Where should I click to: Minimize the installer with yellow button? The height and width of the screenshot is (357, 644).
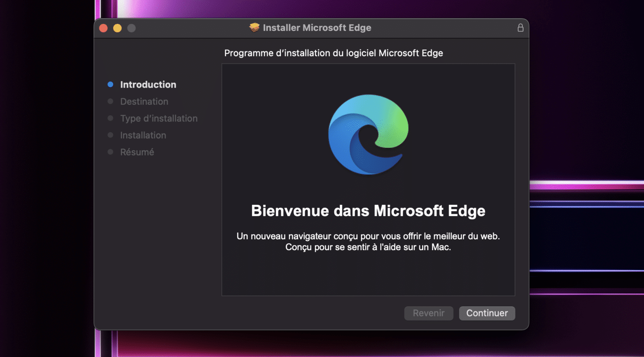[117, 28]
